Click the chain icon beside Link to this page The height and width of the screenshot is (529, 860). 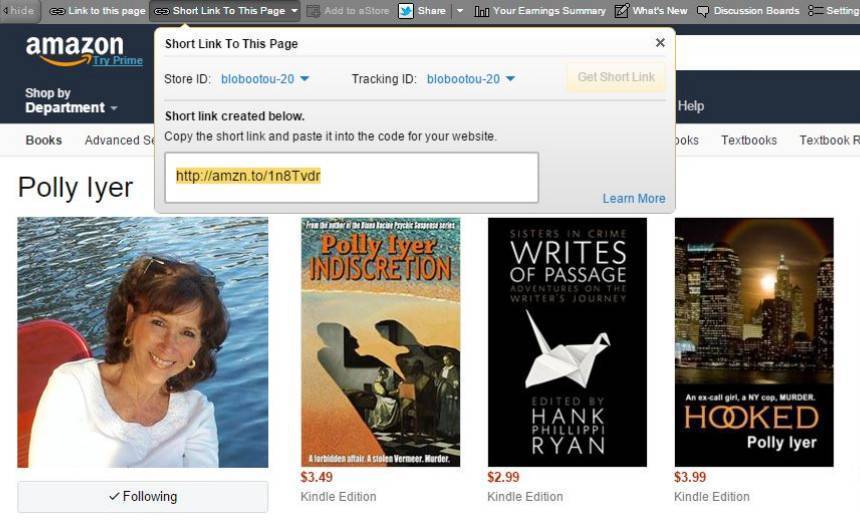[57, 11]
